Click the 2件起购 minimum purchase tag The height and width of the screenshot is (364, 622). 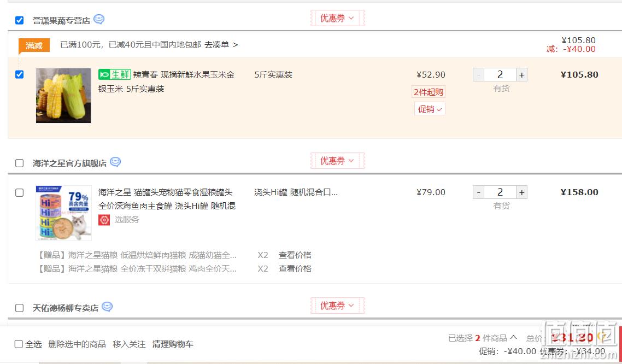(x=429, y=92)
